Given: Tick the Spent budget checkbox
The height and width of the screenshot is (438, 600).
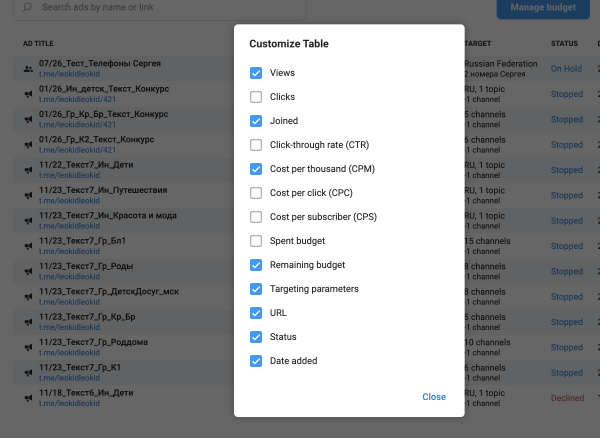Looking at the screenshot, I should (x=256, y=241).
